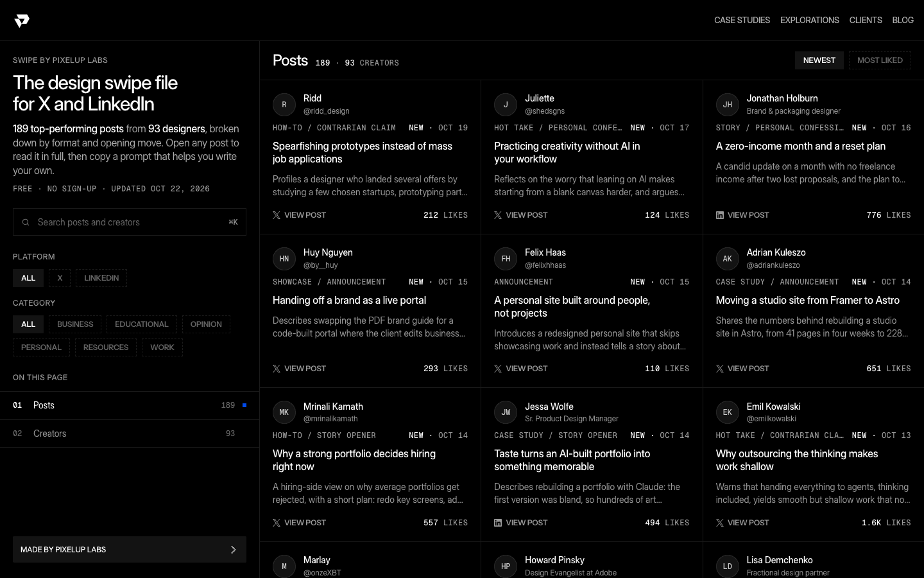Filter by Resources category
This screenshot has width=924, height=578.
106,347
